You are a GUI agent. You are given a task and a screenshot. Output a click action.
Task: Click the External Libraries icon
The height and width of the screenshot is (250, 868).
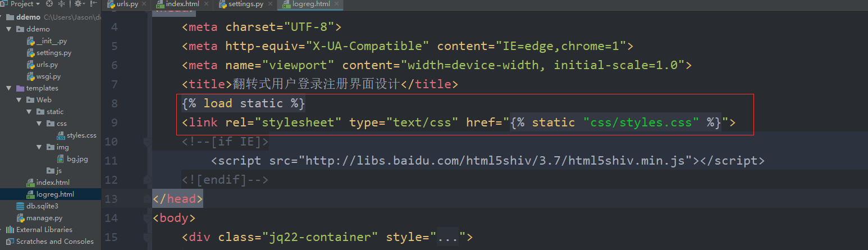[x=10, y=230]
